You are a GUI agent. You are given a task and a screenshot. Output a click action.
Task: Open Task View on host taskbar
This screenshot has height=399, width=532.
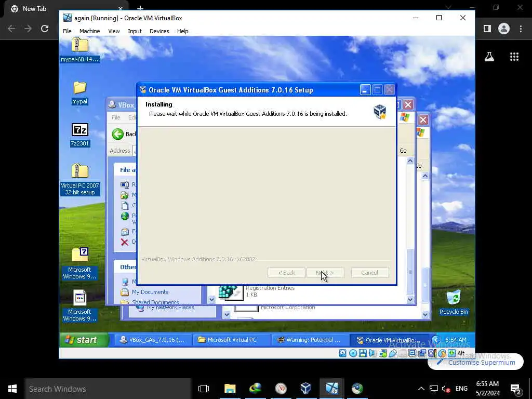click(x=204, y=389)
